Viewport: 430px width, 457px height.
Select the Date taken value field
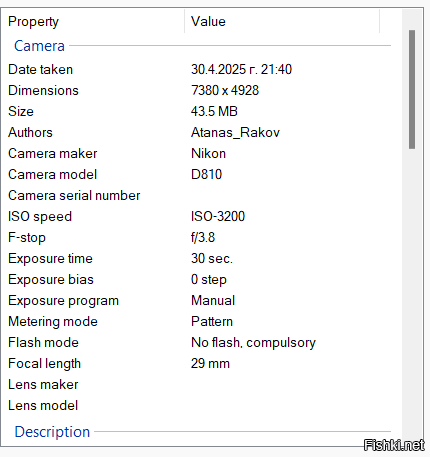[241, 69]
